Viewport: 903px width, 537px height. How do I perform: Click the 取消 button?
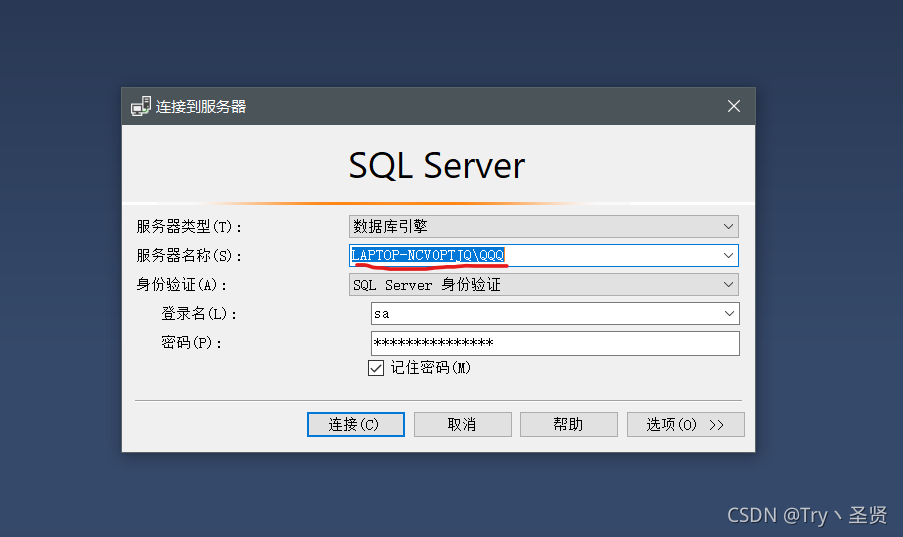tap(462, 425)
